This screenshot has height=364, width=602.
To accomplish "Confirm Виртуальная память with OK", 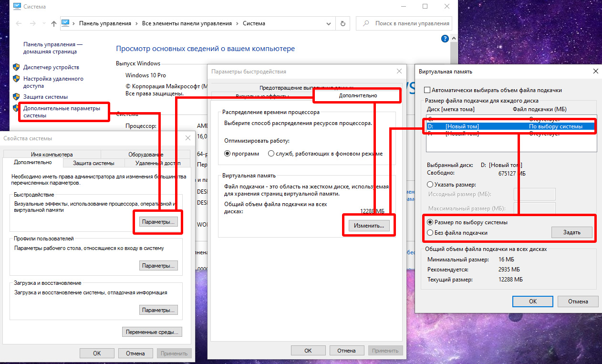I will (x=532, y=302).
